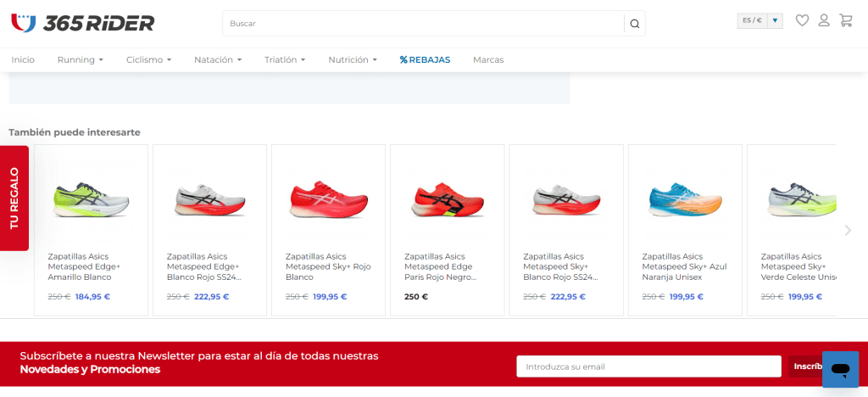The width and height of the screenshot is (868, 397).
Task: Click the red Tu Regalo side tab
Action: click(14, 198)
